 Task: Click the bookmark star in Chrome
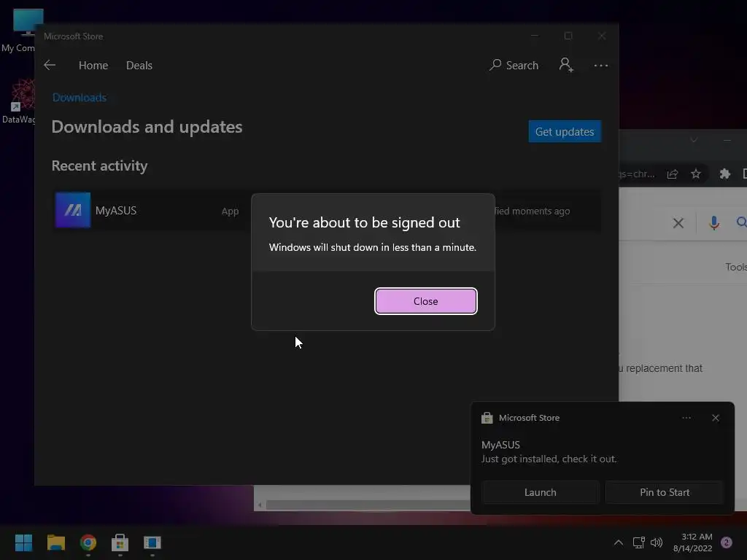695,174
